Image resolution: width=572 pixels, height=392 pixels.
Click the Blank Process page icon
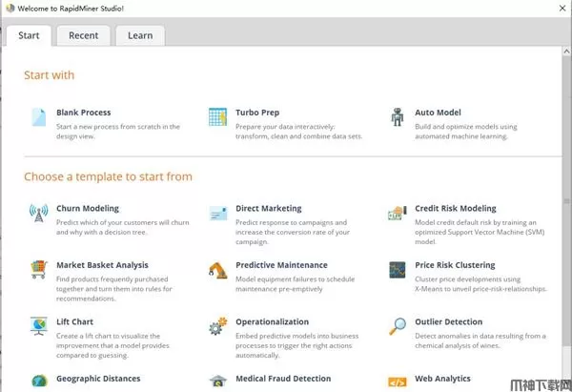point(38,117)
